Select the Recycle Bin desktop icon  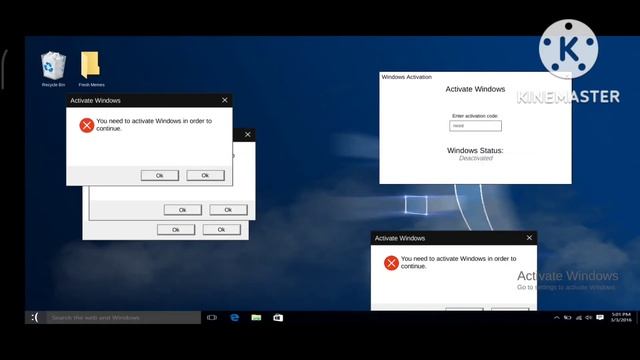coord(53,69)
